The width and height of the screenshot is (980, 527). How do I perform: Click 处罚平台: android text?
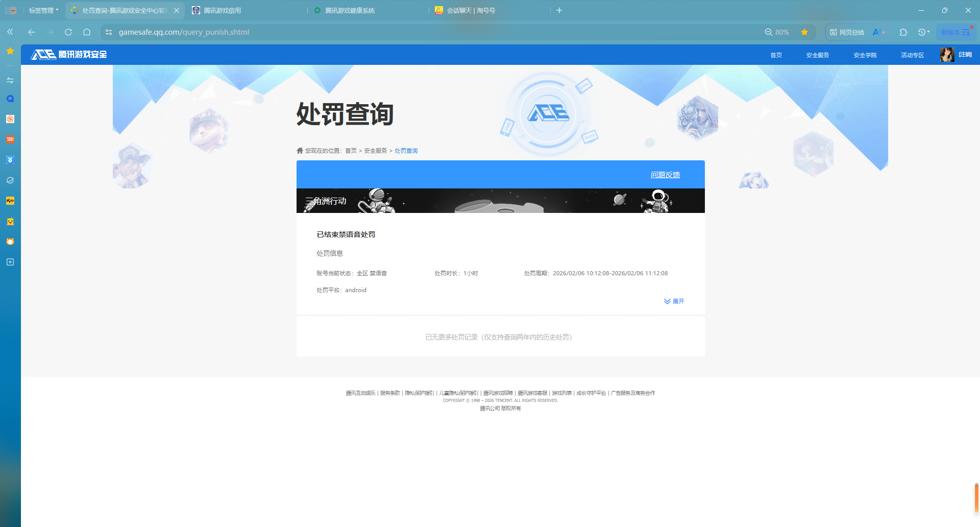[x=341, y=290]
